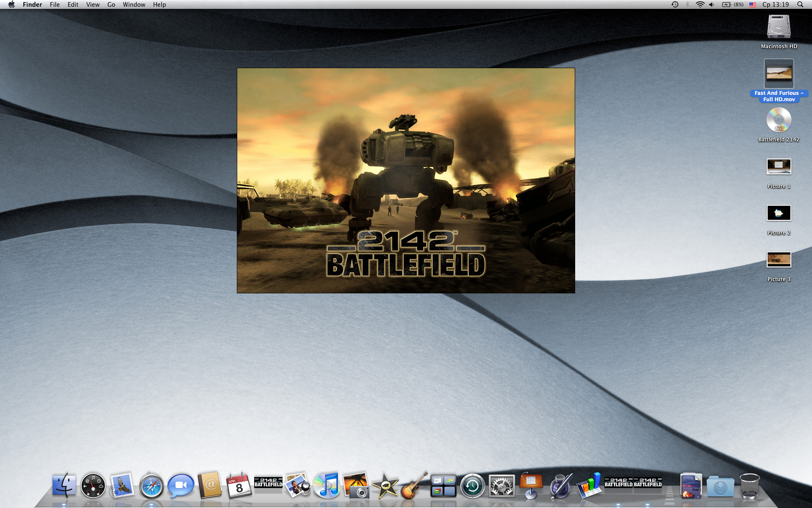Select Battlefield 2142 DVD on desktop
Viewport: 812px width, 508px height.
click(x=779, y=125)
